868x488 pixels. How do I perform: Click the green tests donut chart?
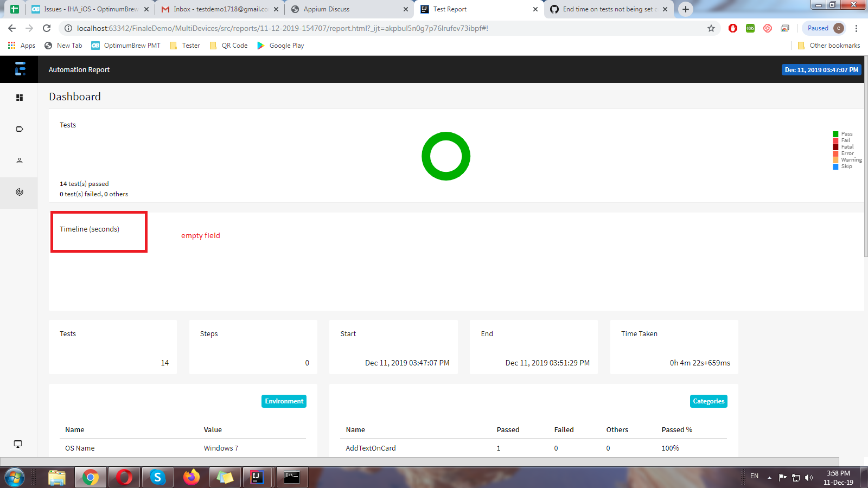[x=446, y=156]
